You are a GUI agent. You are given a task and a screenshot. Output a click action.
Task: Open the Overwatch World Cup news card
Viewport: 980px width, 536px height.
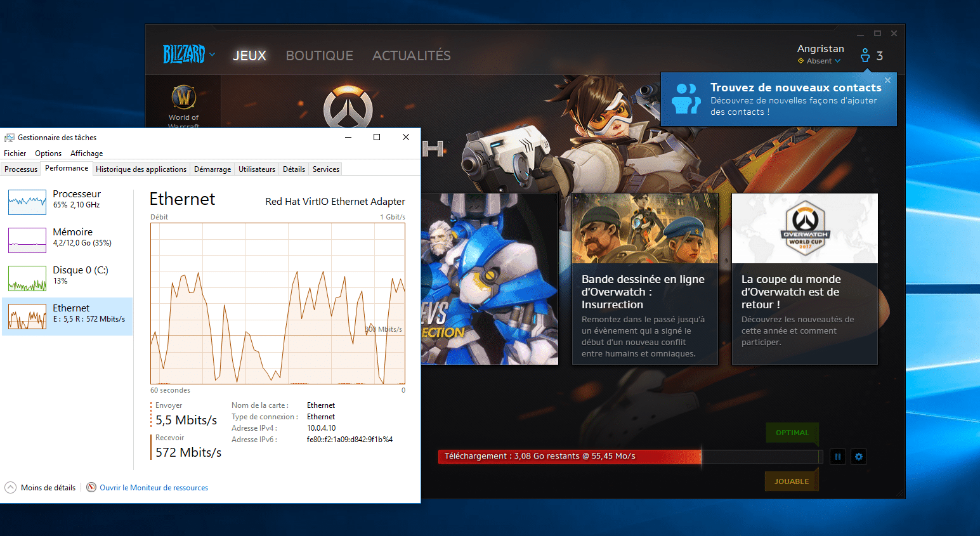coord(805,279)
